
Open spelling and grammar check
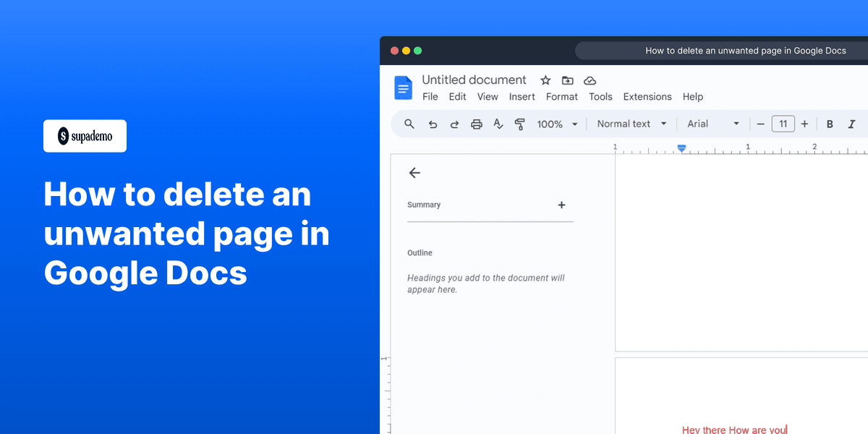498,124
